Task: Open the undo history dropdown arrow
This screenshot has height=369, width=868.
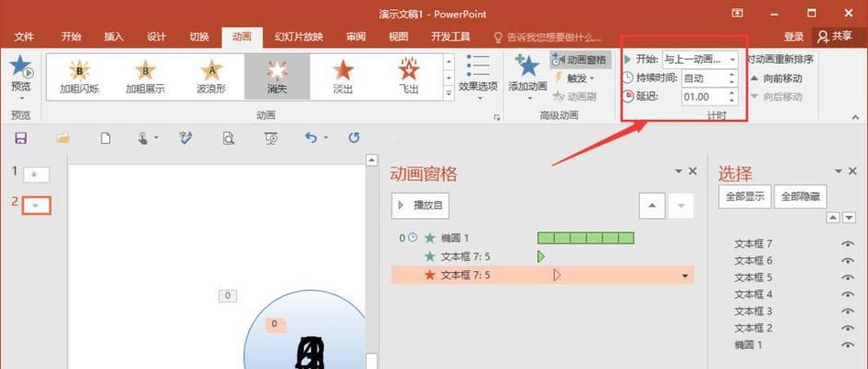Action: pyautogui.click(x=325, y=138)
